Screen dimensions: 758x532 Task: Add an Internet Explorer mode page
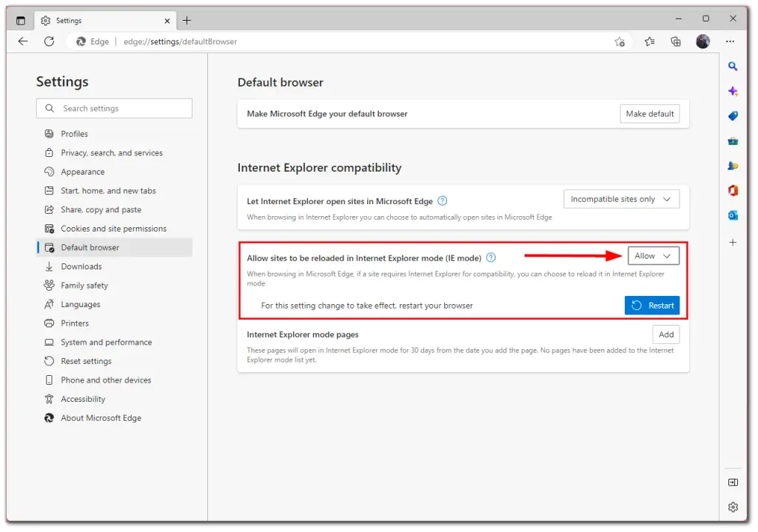pyautogui.click(x=665, y=334)
